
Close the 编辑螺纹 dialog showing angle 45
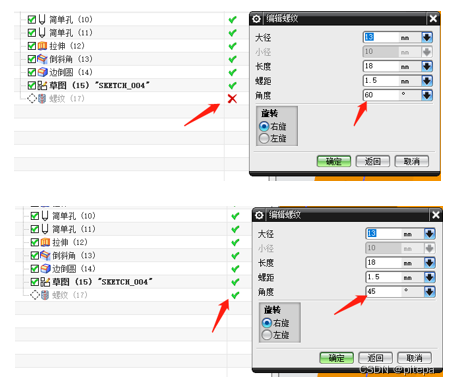pyautogui.click(x=436, y=215)
